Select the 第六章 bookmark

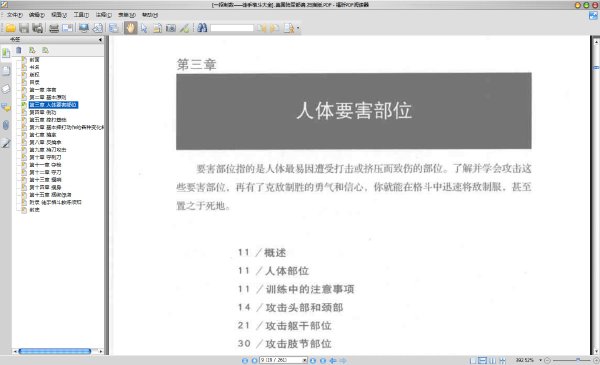click(x=66, y=127)
